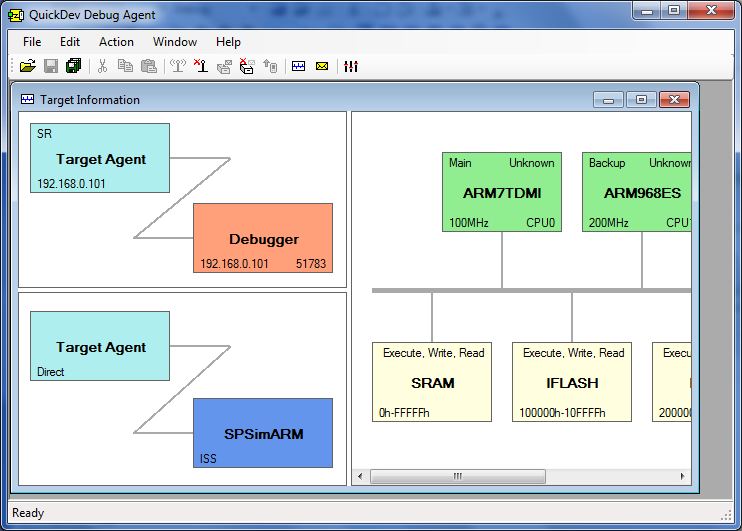Select the blue SPSimARM box

click(263, 433)
